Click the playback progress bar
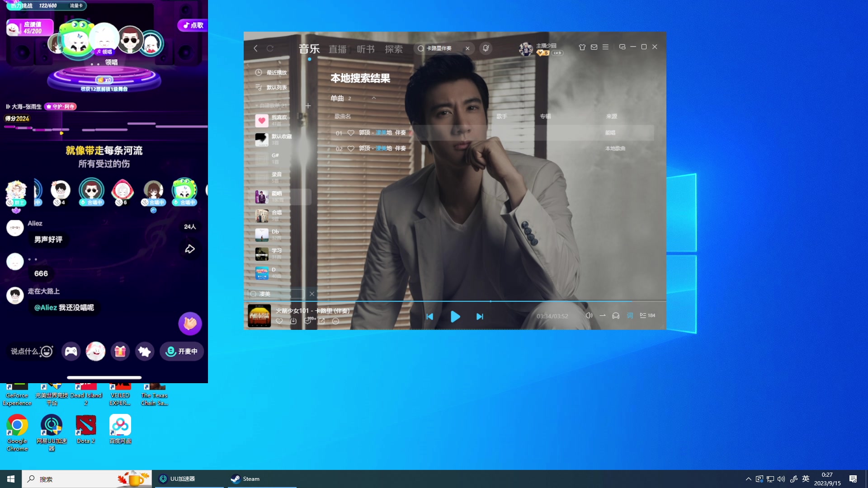Image resolution: width=868 pixels, height=488 pixels. click(455, 301)
